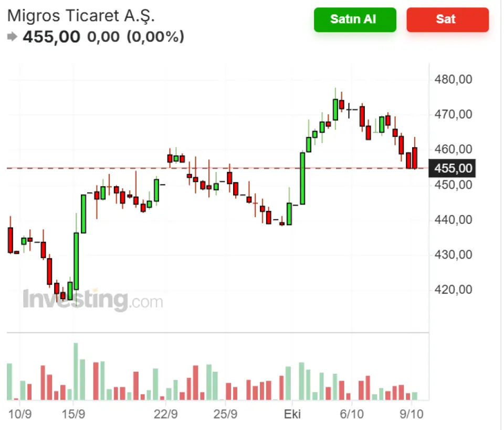Select the 15/9 date on the time axis
Image resolution: width=504 pixels, height=430 pixels.
point(74,414)
